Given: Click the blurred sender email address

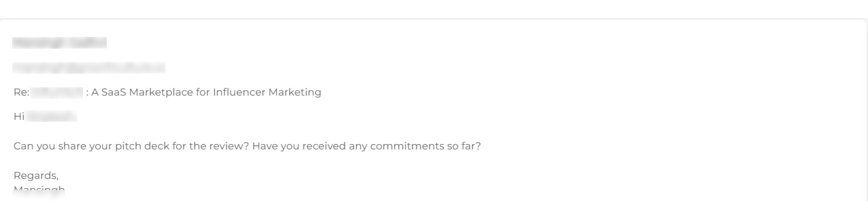Looking at the screenshot, I should point(89,68).
